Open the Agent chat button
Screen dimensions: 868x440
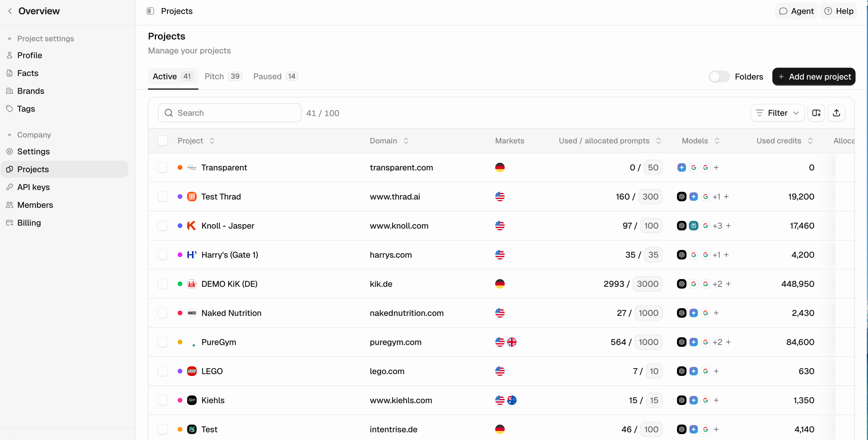coord(796,11)
